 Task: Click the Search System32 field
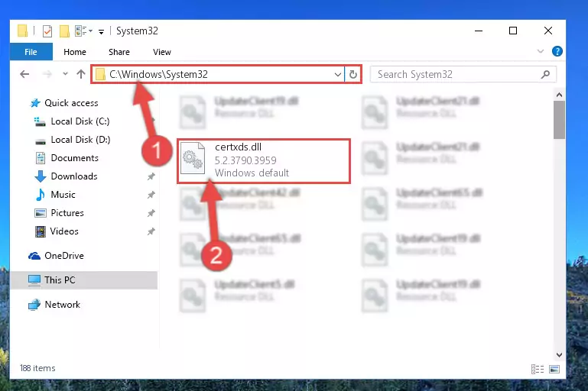[463, 74]
